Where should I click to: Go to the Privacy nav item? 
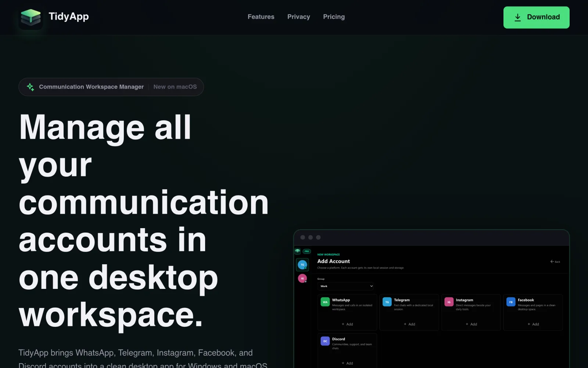click(299, 17)
